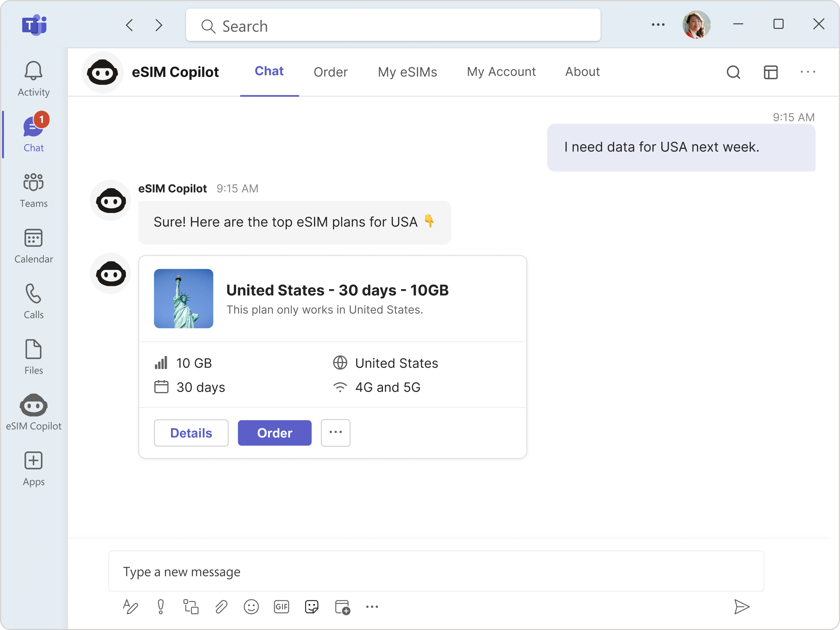The height and width of the screenshot is (630, 840).
Task: Open the Activity feed in sidebar
Action: tap(33, 79)
